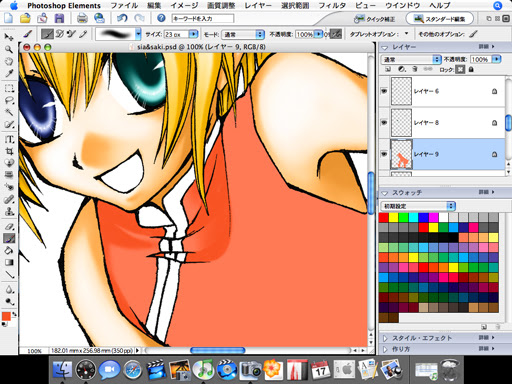Select the Rectangular Marquee tool
Viewport: 512px width, 384px height.
pos(9,89)
